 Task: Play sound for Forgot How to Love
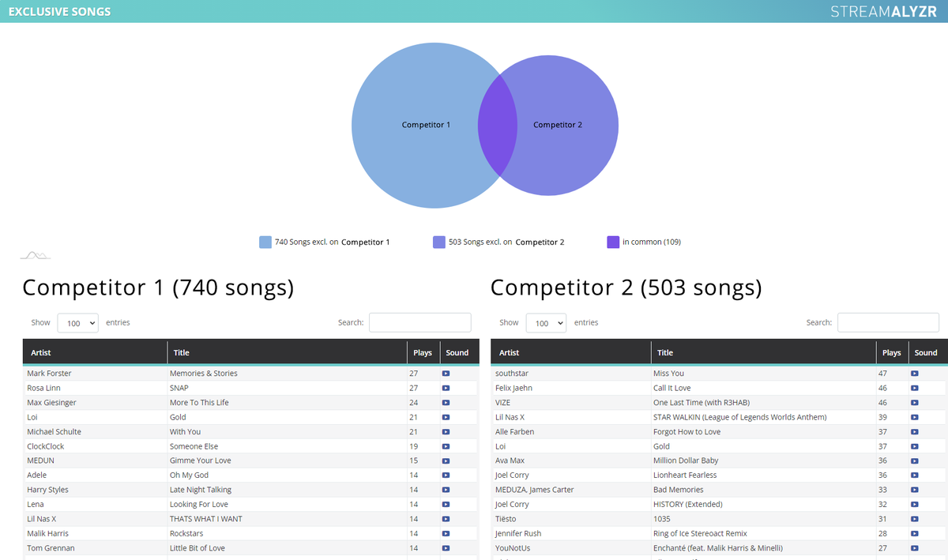915,432
